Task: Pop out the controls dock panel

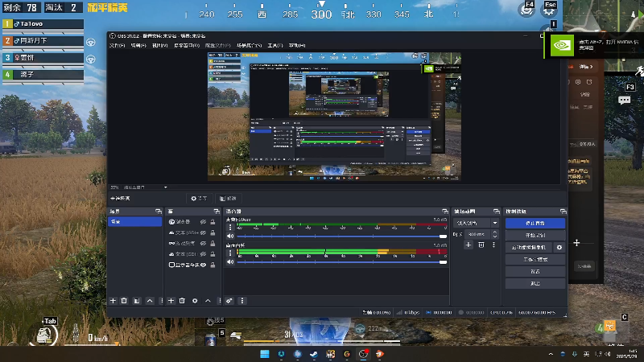Action: pos(563,212)
